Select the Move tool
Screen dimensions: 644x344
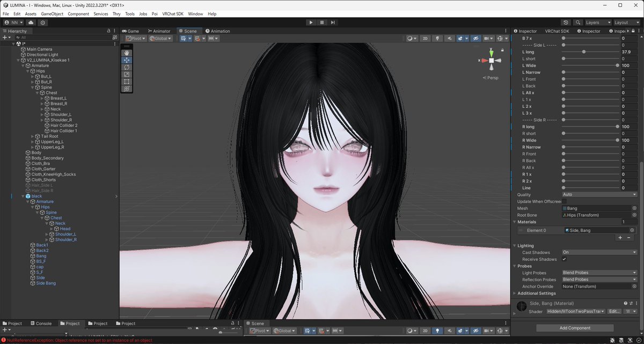click(x=127, y=60)
